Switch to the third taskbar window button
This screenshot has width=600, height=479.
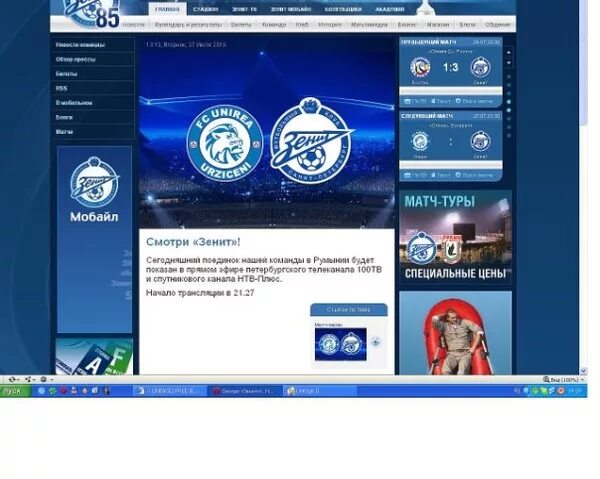pos(320,391)
